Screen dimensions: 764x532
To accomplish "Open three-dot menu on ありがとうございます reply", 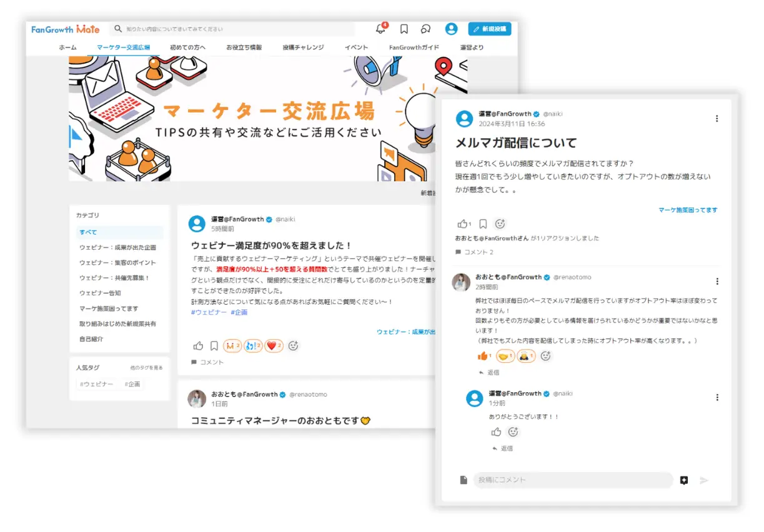I will [717, 397].
